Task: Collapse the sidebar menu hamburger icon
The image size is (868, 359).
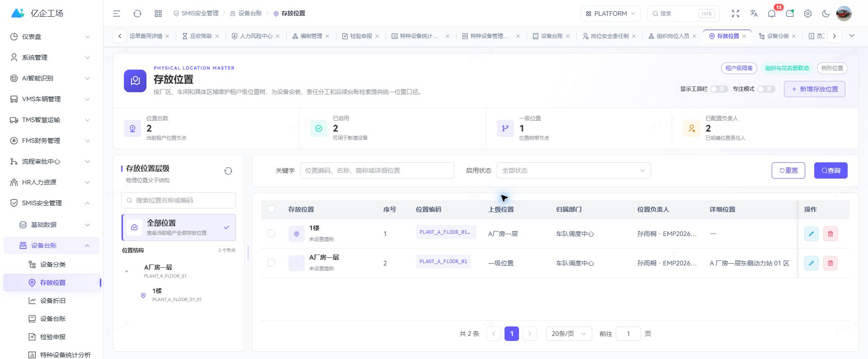Action: (x=117, y=14)
